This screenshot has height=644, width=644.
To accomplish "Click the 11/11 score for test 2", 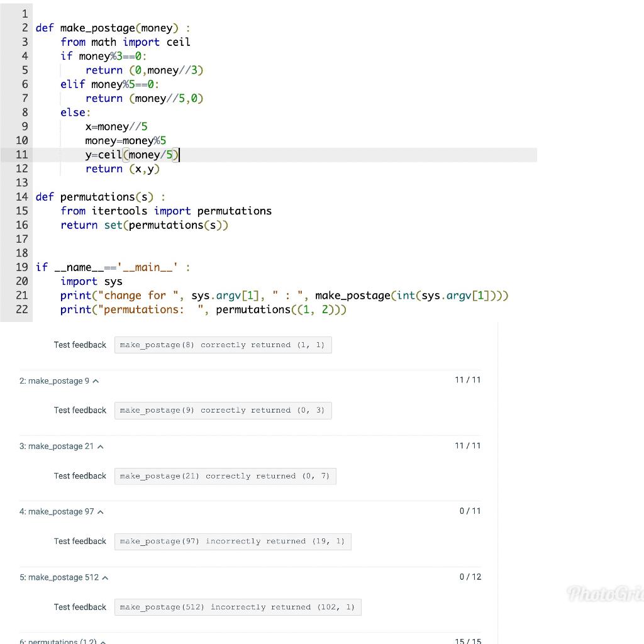I will [468, 380].
